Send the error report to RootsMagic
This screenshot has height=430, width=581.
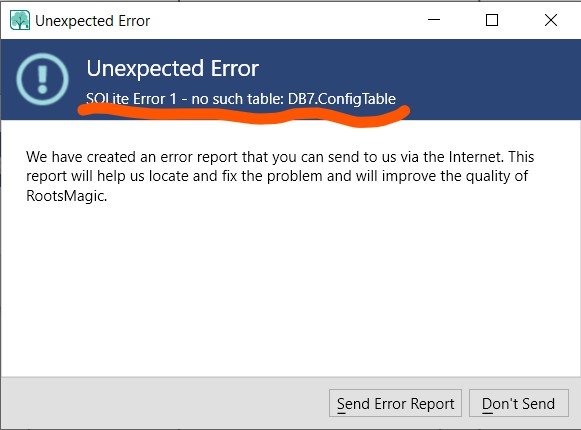395,403
